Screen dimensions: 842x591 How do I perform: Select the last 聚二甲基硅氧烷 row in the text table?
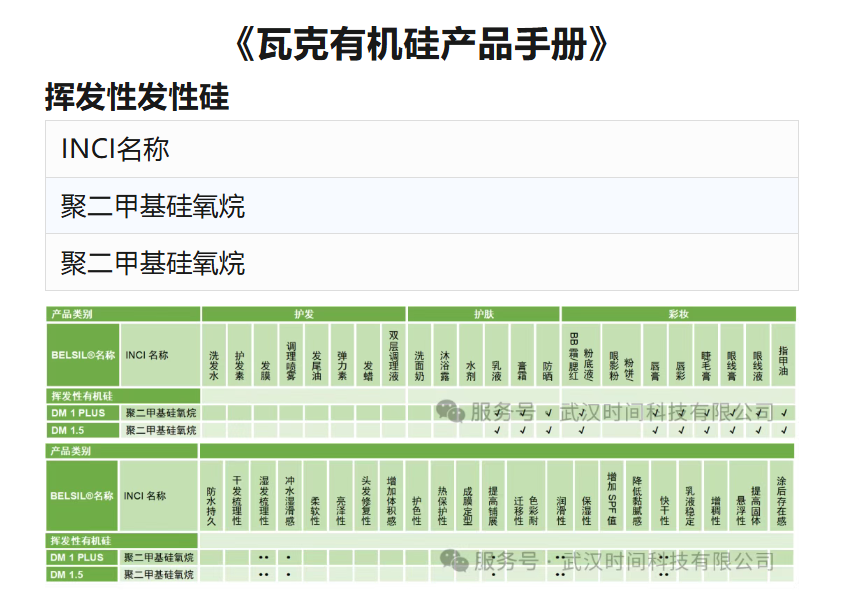[421, 263]
